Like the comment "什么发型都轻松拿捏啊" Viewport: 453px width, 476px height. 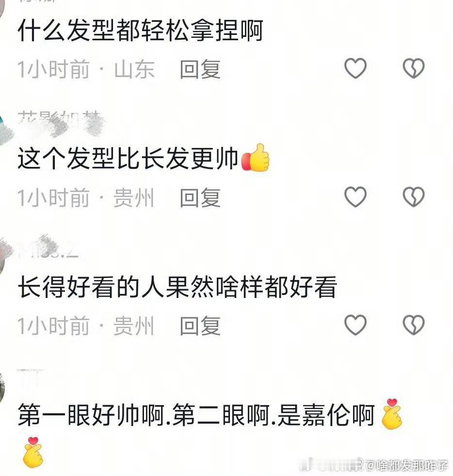(356, 68)
